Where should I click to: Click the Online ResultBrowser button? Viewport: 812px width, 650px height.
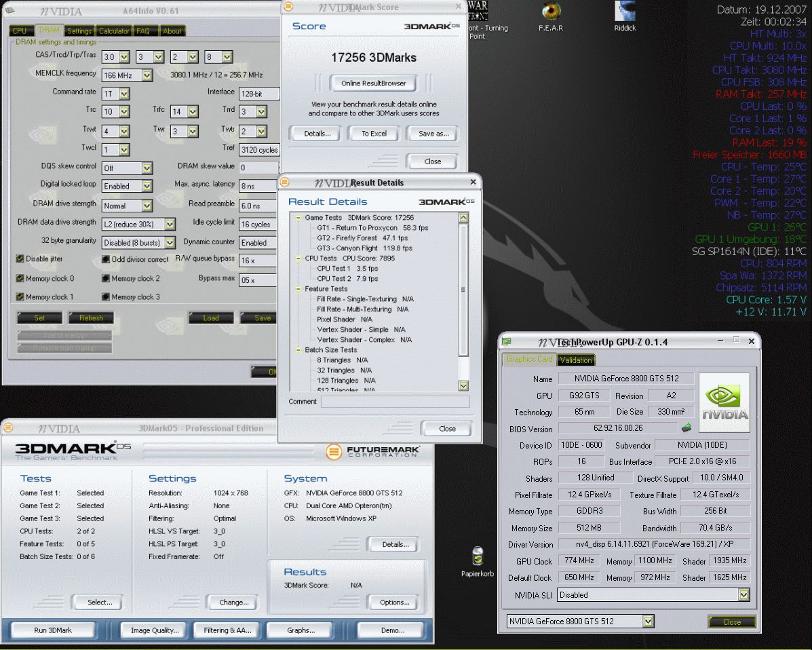pyautogui.click(x=373, y=83)
